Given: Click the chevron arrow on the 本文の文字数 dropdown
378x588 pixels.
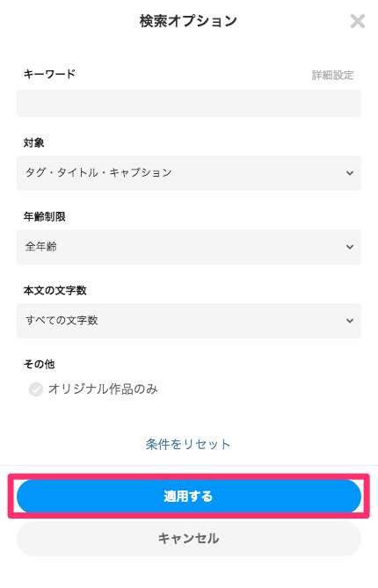Looking at the screenshot, I should 350,321.
